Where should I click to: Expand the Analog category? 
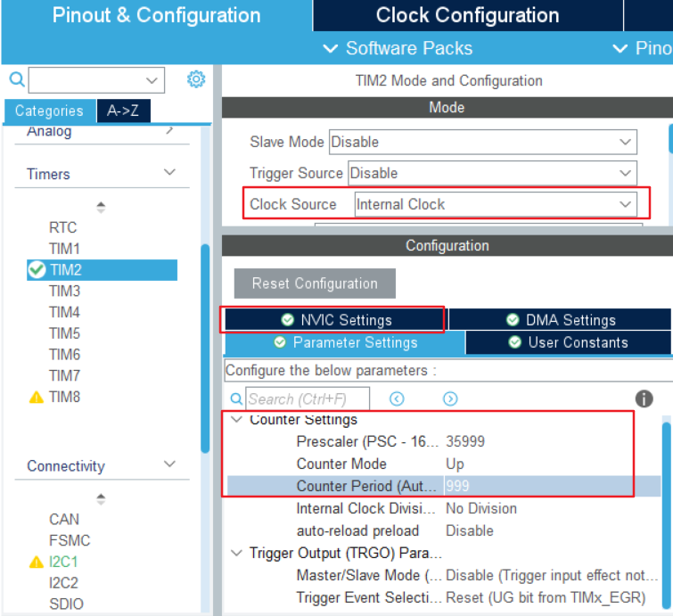tap(170, 129)
